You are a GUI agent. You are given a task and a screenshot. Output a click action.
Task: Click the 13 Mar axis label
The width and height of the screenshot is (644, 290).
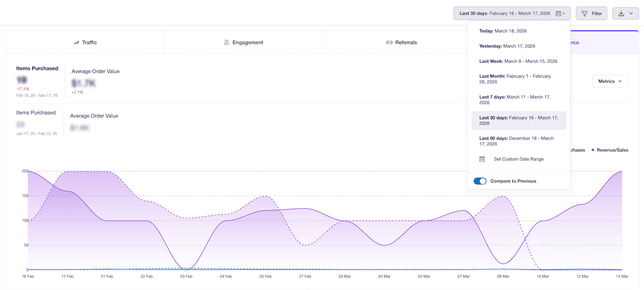pyautogui.click(x=622, y=277)
